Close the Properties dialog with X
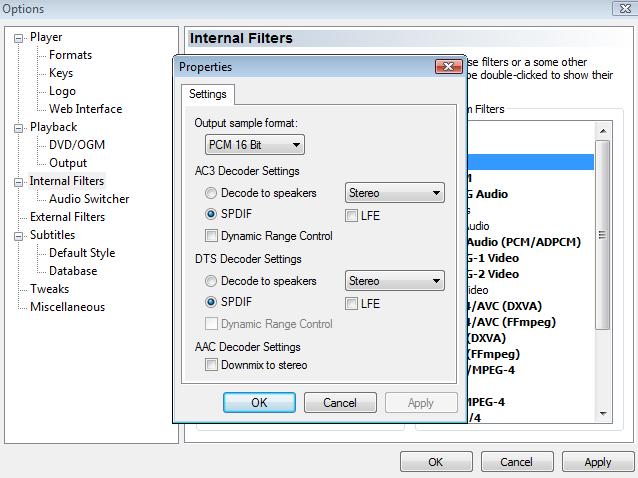Image resolution: width=638 pixels, height=478 pixels. click(x=448, y=67)
